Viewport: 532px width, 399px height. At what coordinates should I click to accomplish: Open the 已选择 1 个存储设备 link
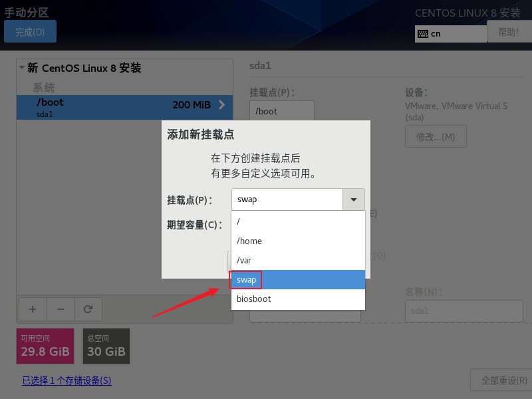coord(66,380)
